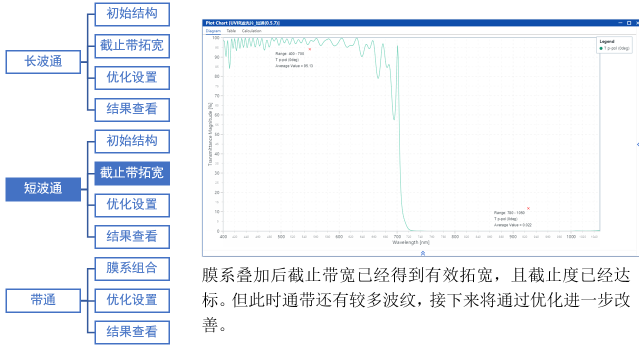Close the 780-1050 range annotation red X
Image resolution: width=644 pixels, height=347 pixels.
pos(528,208)
